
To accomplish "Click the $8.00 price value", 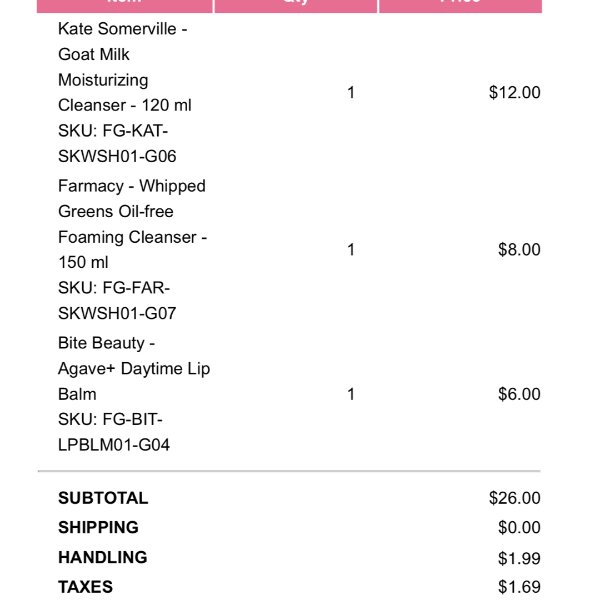I will [x=519, y=249].
